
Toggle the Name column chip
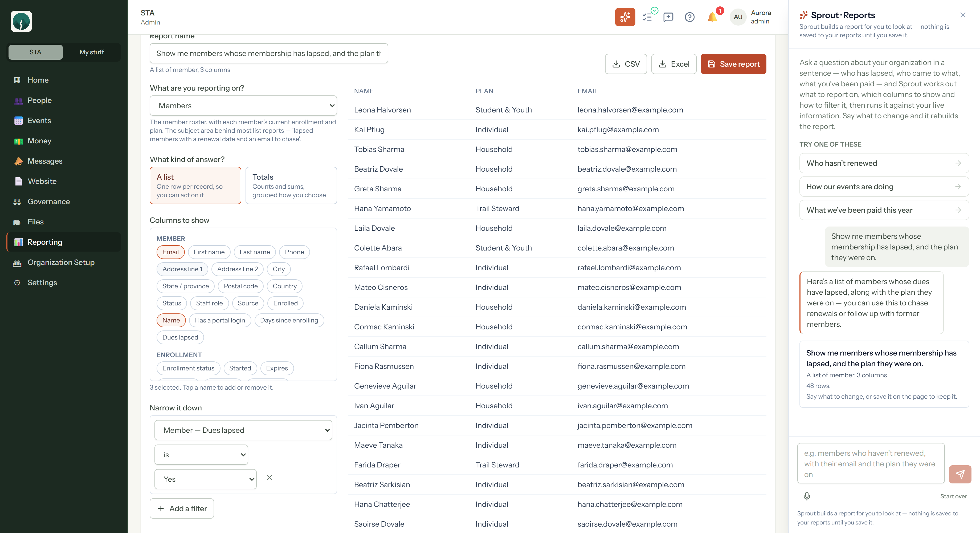[171, 320]
